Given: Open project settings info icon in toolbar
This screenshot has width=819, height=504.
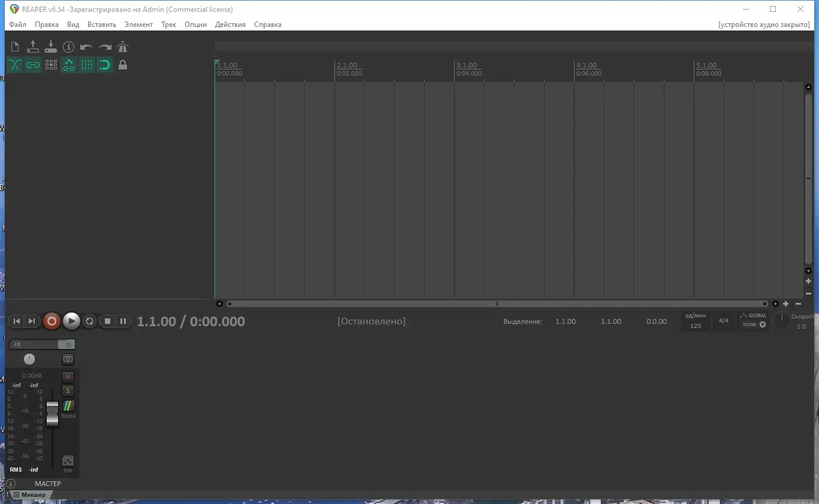Looking at the screenshot, I should pyautogui.click(x=69, y=47).
